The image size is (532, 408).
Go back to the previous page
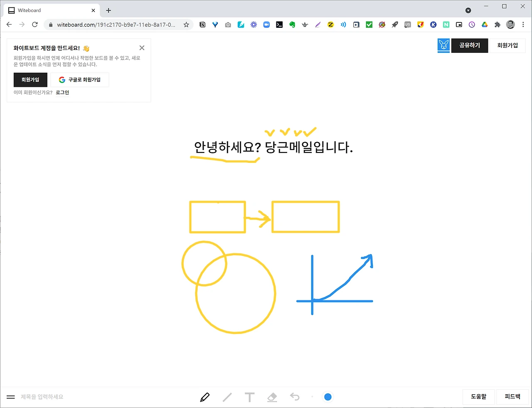pos(9,25)
